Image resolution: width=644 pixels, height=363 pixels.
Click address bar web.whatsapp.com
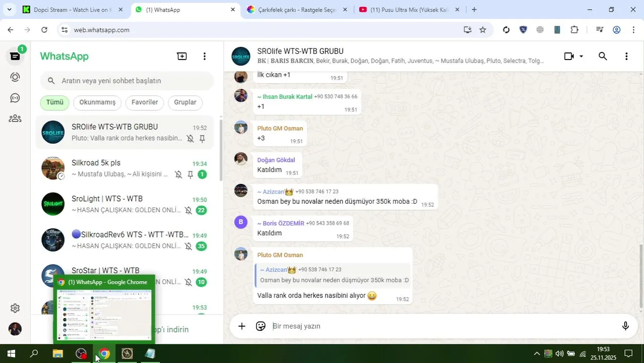tap(102, 30)
